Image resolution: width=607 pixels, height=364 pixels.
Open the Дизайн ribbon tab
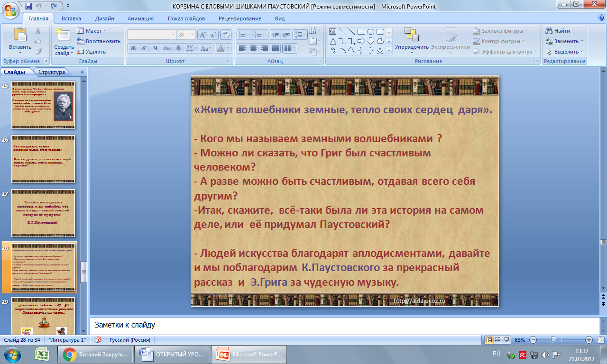(x=104, y=18)
